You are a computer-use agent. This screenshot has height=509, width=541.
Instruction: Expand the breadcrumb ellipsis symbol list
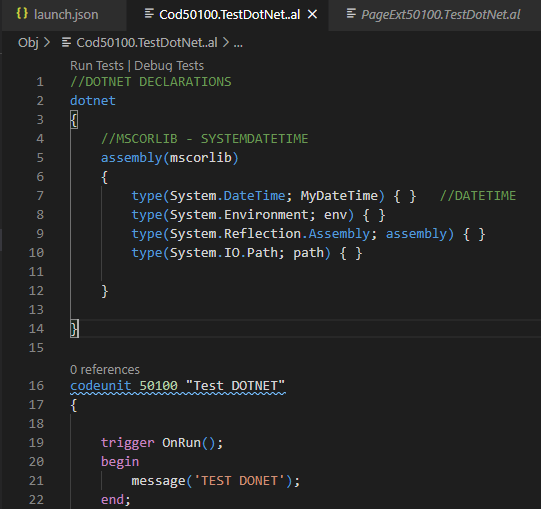238,43
